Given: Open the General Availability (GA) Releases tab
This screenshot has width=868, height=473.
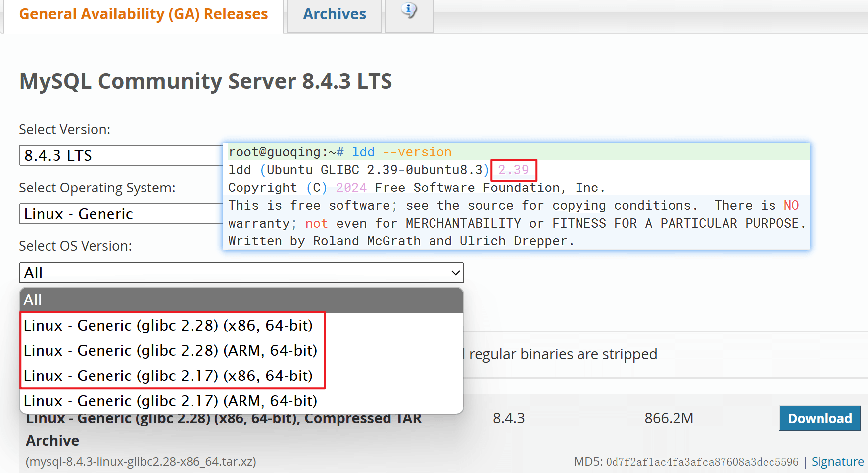Looking at the screenshot, I should (x=144, y=14).
